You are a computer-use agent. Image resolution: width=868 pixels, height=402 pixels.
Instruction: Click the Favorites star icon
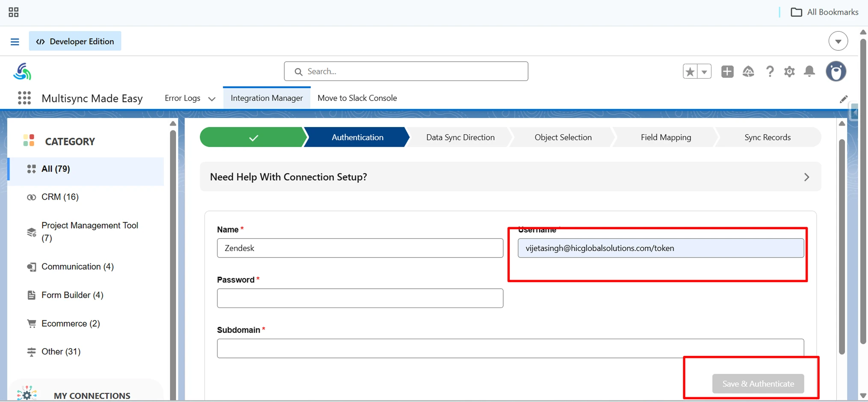pyautogui.click(x=690, y=71)
